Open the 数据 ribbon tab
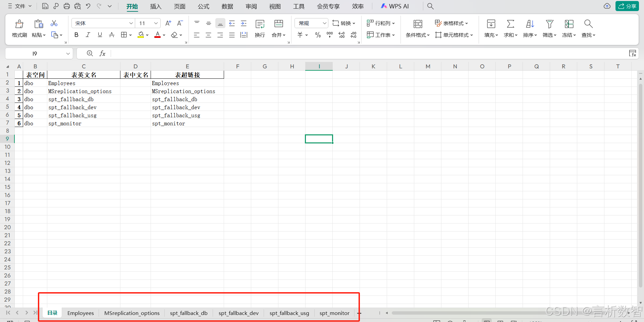Screen dimensions: 644x322 click(227, 6)
